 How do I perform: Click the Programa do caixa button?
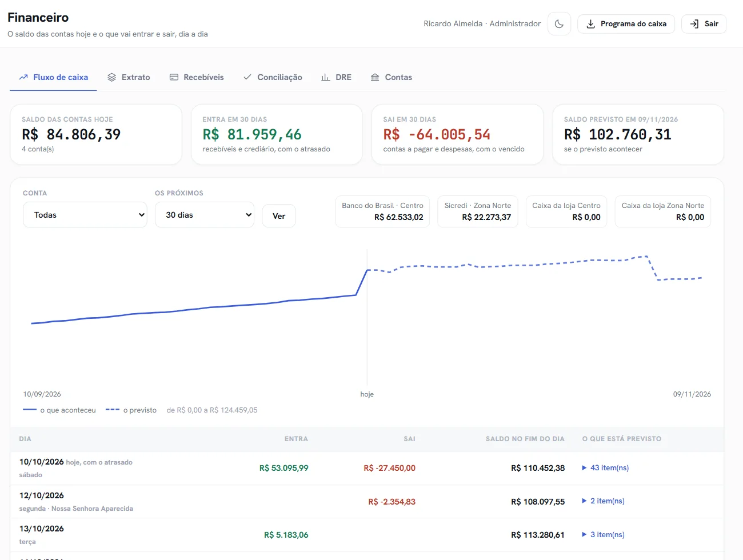(x=626, y=24)
